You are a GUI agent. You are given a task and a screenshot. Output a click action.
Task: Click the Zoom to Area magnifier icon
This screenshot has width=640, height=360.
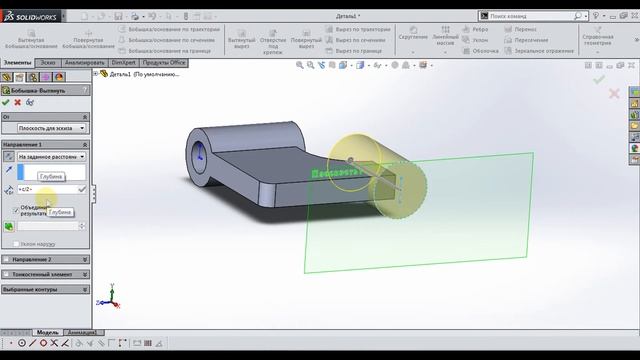coord(311,65)
